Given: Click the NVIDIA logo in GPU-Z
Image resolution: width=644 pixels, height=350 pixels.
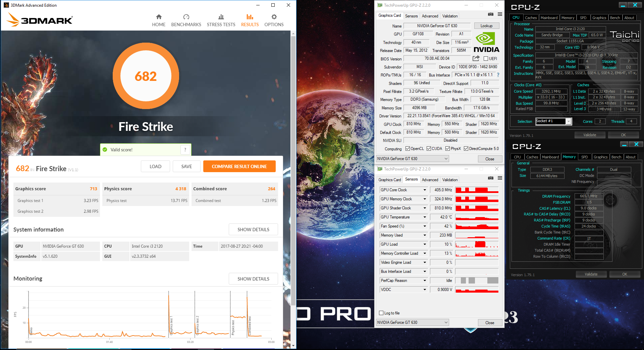Looking at the screenshot, I should [x=486, y=42].
